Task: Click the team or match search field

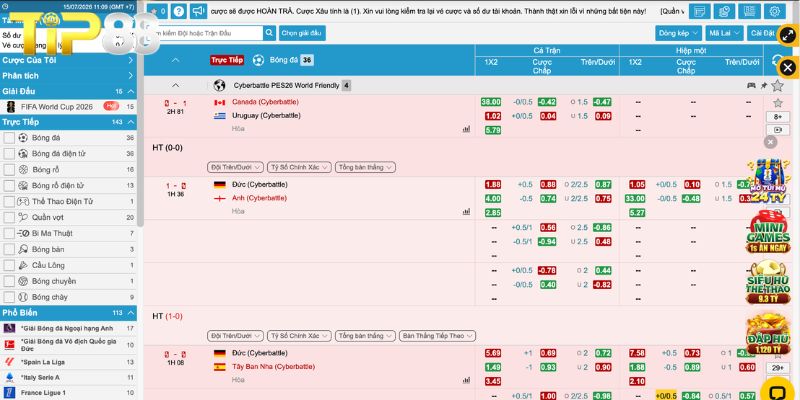Action: [206, 33]
